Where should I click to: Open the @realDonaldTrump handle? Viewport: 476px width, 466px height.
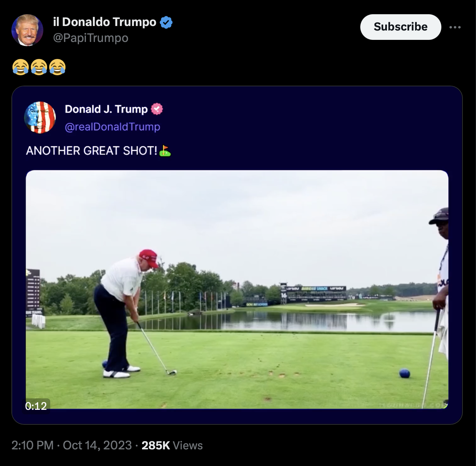(x=113, y=127)
